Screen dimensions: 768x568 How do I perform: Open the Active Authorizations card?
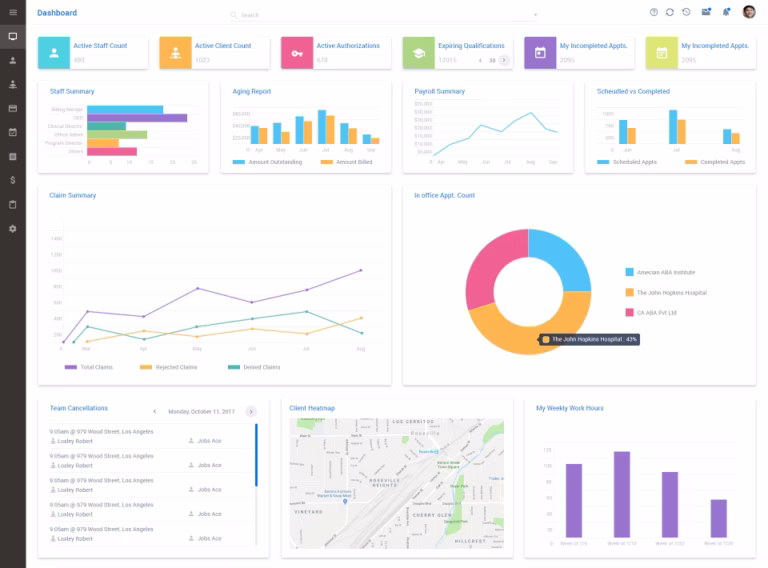[336, 52]
